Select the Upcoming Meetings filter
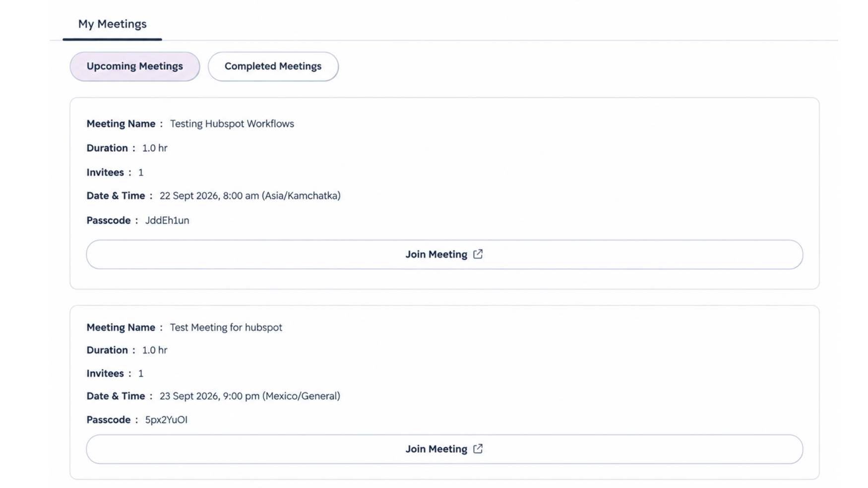Screen dimensions: 868x488 pos(135,66)
